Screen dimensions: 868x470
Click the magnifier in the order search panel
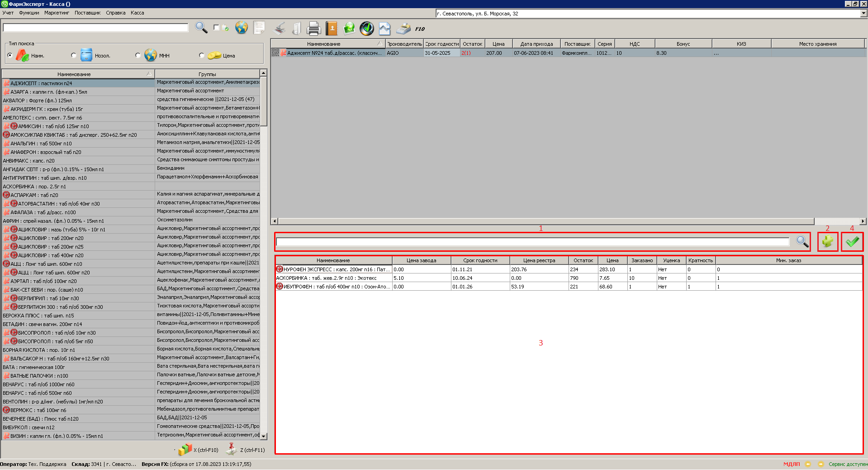point(802,242)
